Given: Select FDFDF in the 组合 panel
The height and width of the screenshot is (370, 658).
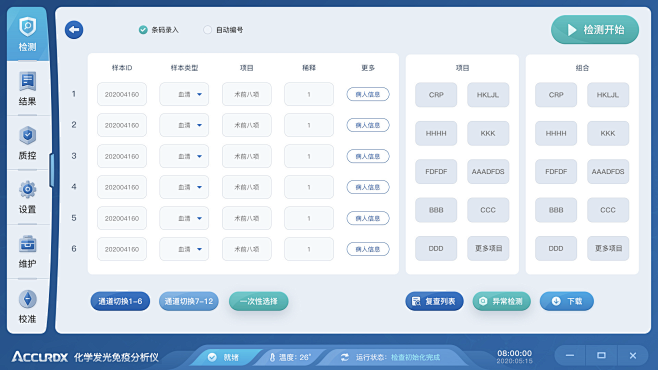Looking at the screenshot, I should click(x=556, y=172).
